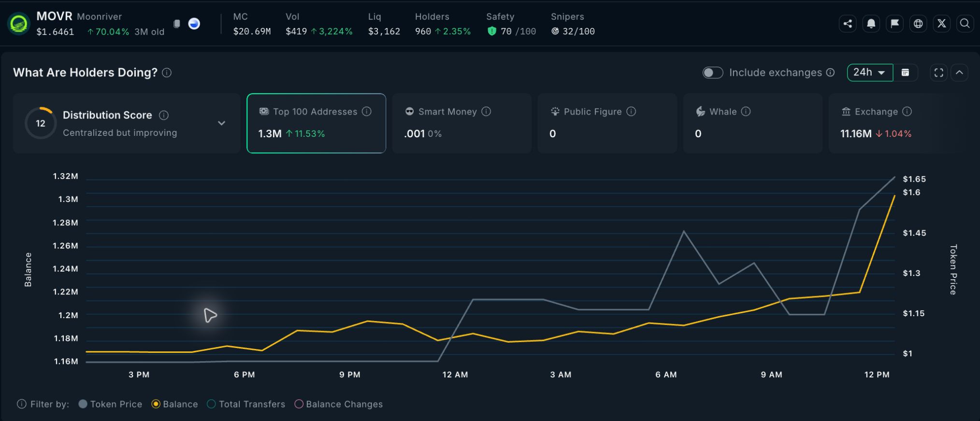Show info for Public Figure

coord(631,112)
